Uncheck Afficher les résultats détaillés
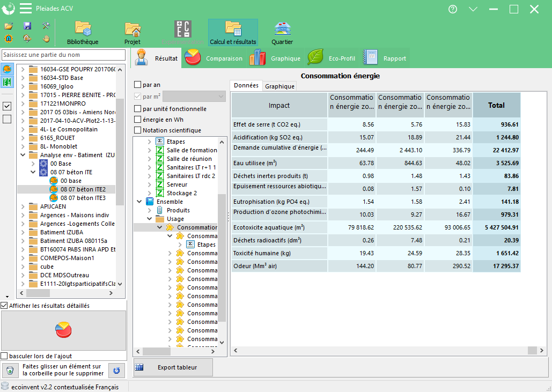Screen dimensions: 552x392 [x=4, y=306]
